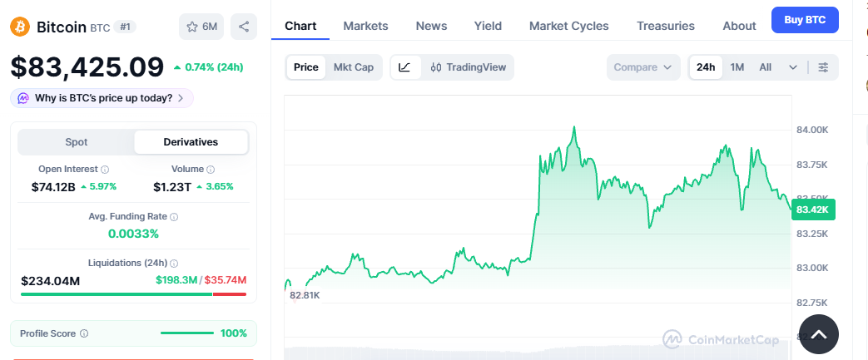Click the 0.0033% funding rate value
This screenshot has width=868, height=360.
point(133,234)
